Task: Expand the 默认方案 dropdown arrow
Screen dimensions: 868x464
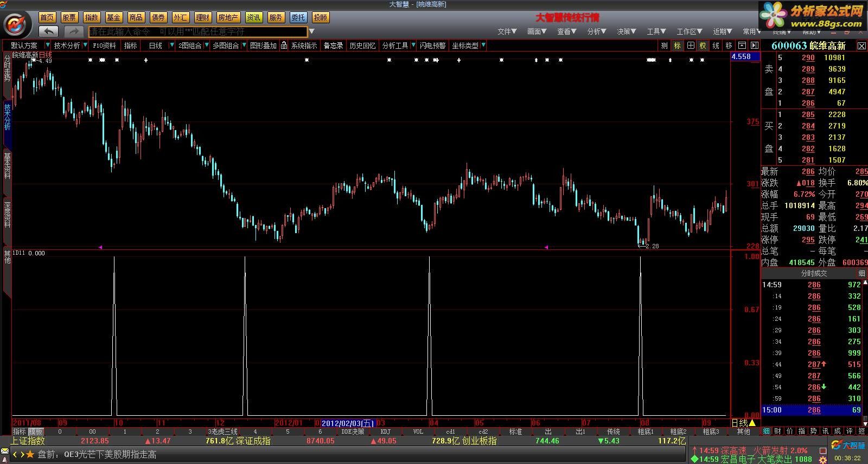Action: click(48, 46)
